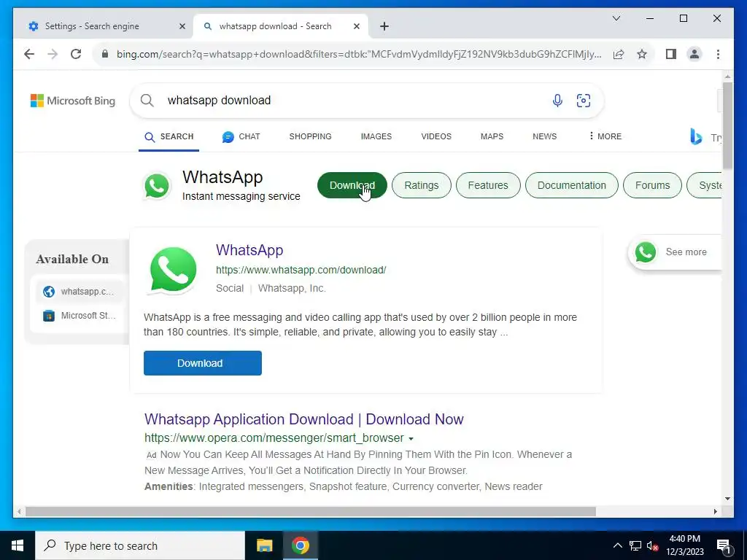This screenshot has width=747, height=560.
Task: Click large WhatsApp icon in result card
Action: pyautogui.click(x=173, y=270)
